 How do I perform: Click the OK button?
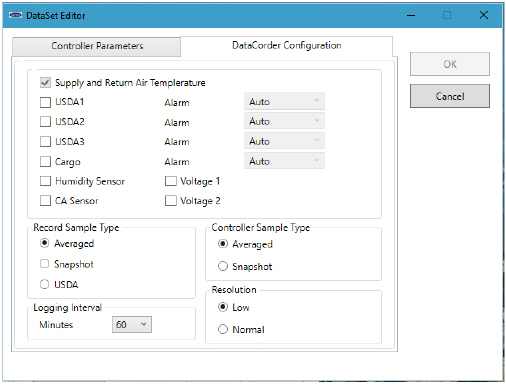tap(450, 64)
